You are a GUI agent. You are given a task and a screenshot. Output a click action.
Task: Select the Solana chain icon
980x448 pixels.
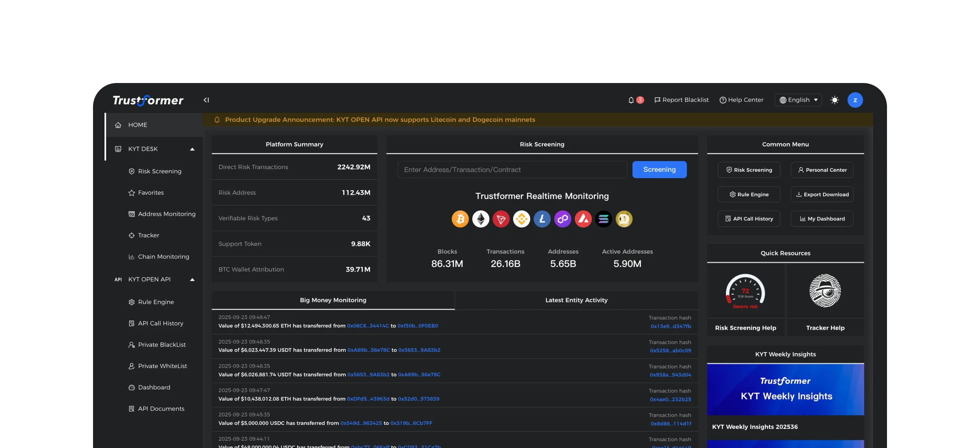click(604, 219)
